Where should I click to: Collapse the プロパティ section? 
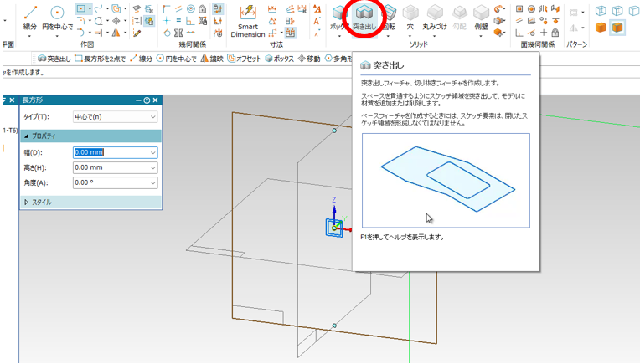tap(27, 136)
